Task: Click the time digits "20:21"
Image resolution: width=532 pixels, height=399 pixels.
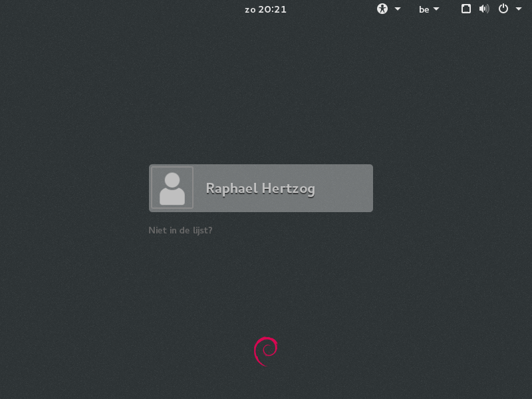Action: [x=273, y=9]
